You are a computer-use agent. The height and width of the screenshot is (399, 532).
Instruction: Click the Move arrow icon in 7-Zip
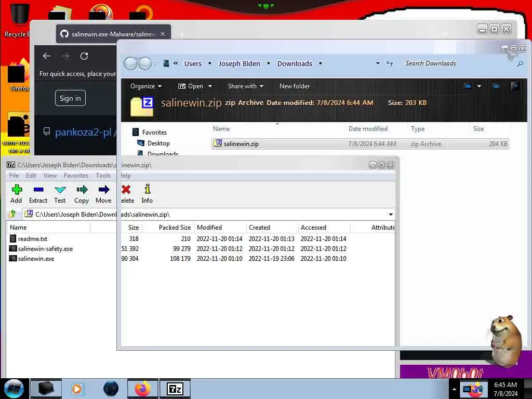click(x=103, y=194)
